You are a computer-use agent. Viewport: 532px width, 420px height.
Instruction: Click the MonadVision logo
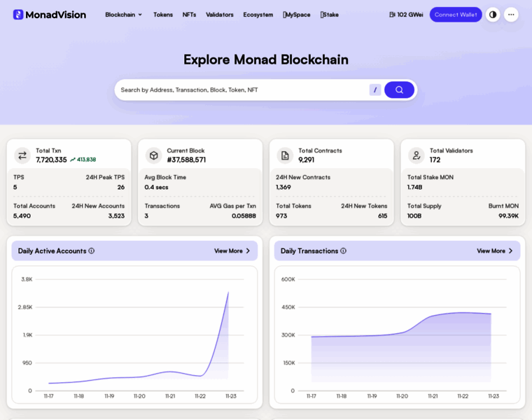click(x=50, y=15)
